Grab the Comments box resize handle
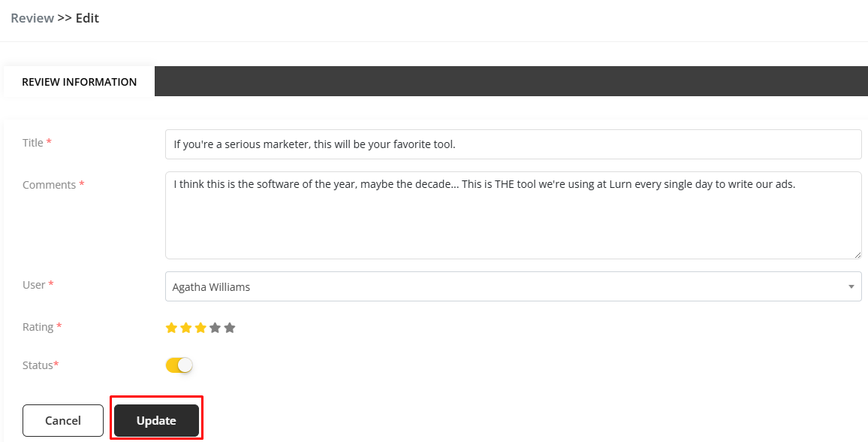 point(857,254)
